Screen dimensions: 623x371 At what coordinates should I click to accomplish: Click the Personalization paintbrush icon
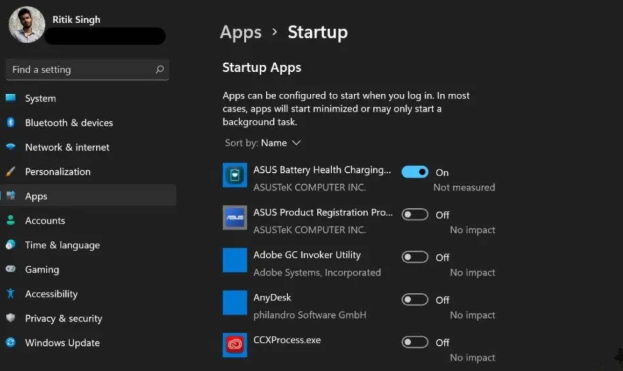click(x=11, y=171)
